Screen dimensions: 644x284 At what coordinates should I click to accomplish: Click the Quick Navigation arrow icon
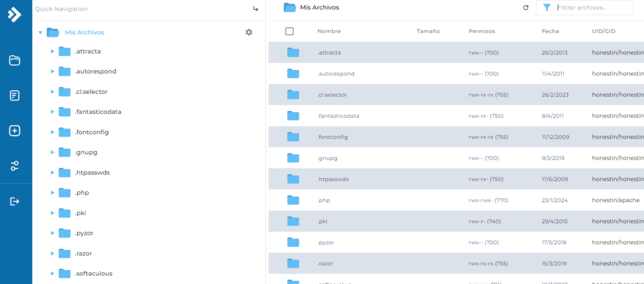255,9
